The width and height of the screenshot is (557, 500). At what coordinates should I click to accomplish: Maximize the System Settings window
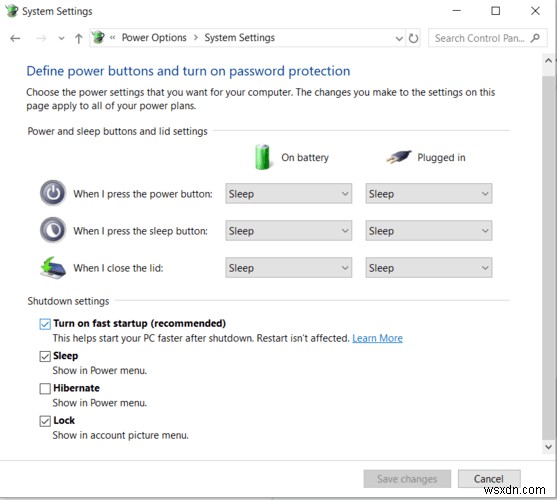coord(496,11)
